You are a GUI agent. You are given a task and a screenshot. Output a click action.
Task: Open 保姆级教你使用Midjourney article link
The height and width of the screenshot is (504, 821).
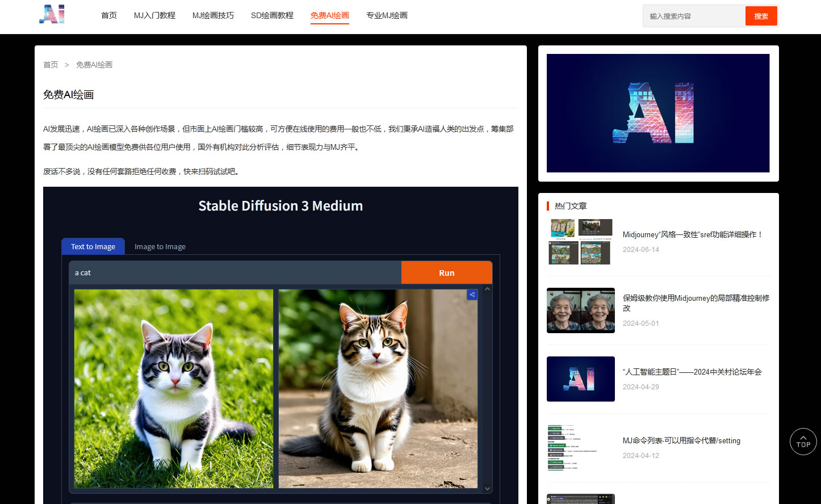coord(696,303)
